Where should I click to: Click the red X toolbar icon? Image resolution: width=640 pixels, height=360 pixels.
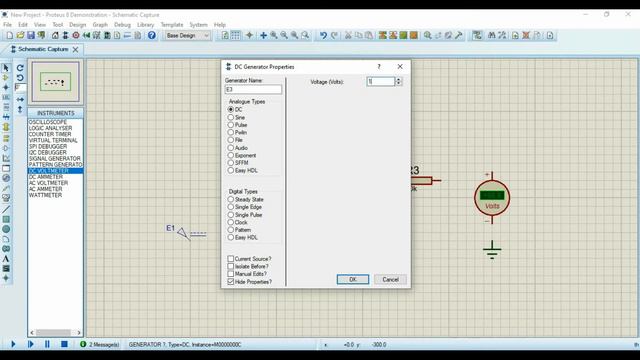click(526, 36)
